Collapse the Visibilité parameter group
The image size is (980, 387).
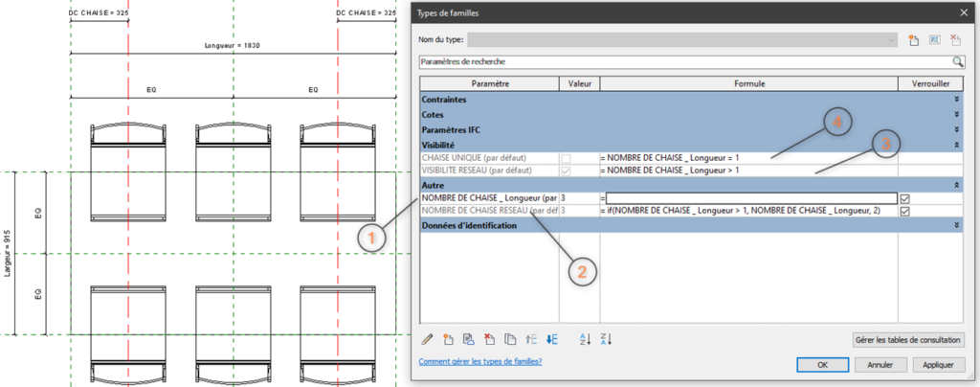point(956,144)
